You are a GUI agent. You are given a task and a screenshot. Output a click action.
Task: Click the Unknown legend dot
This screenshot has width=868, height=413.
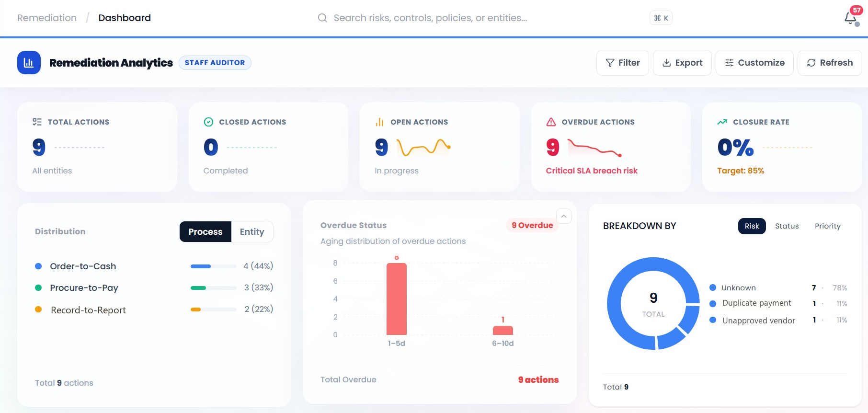coord(713,287)
